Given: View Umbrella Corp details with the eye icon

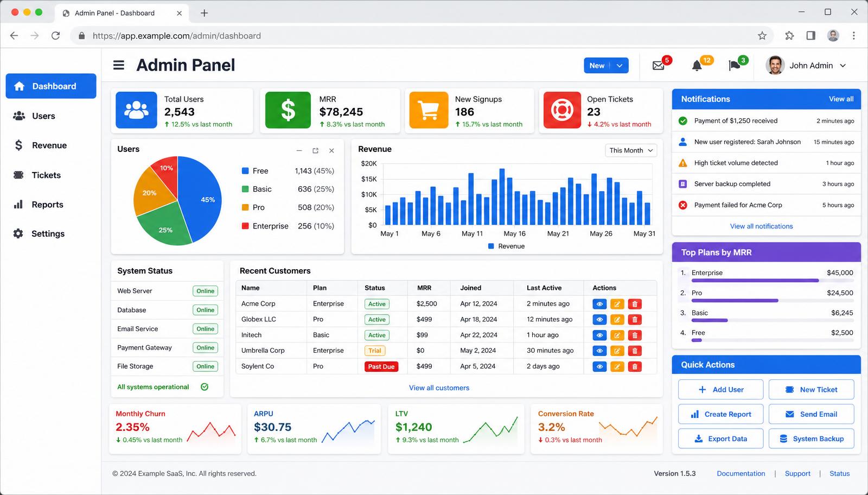Looking at the screenshot, I should point(599,351).
